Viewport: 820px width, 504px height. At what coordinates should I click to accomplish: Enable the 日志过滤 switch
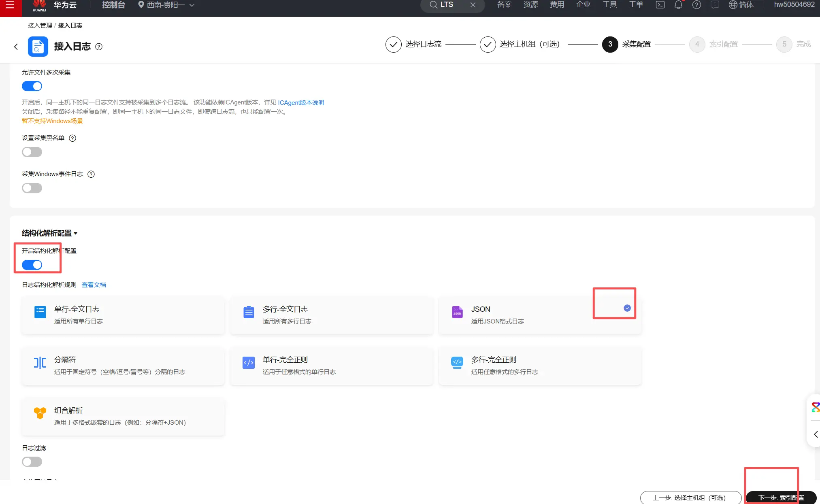(32, 462)
